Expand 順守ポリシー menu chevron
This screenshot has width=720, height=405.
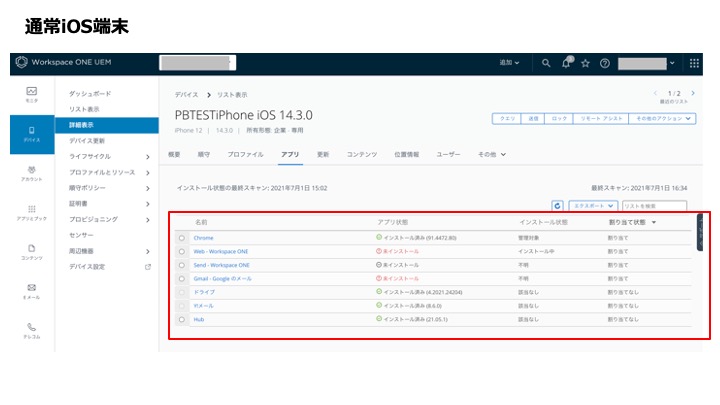pos(148,188)
